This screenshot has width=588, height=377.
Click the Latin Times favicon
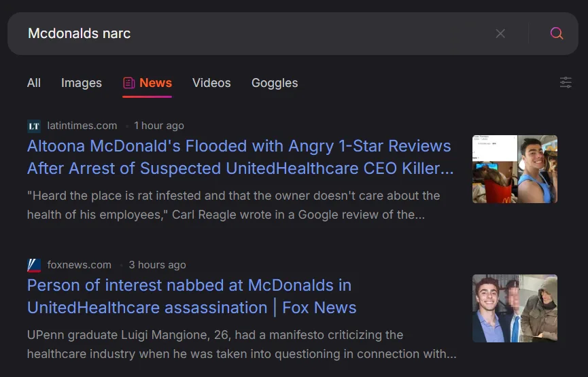[34, 126]
